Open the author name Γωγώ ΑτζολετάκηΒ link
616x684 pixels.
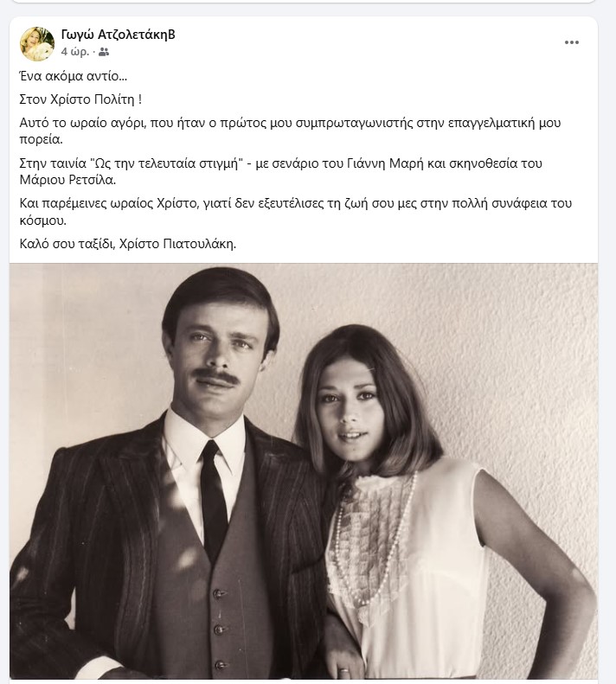click(118, 35)
